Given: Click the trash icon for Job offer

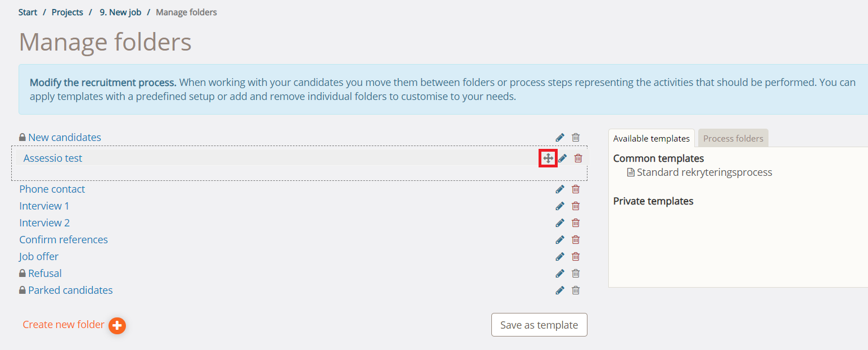Looking at the screenshot, I should [x=576, y=257].
